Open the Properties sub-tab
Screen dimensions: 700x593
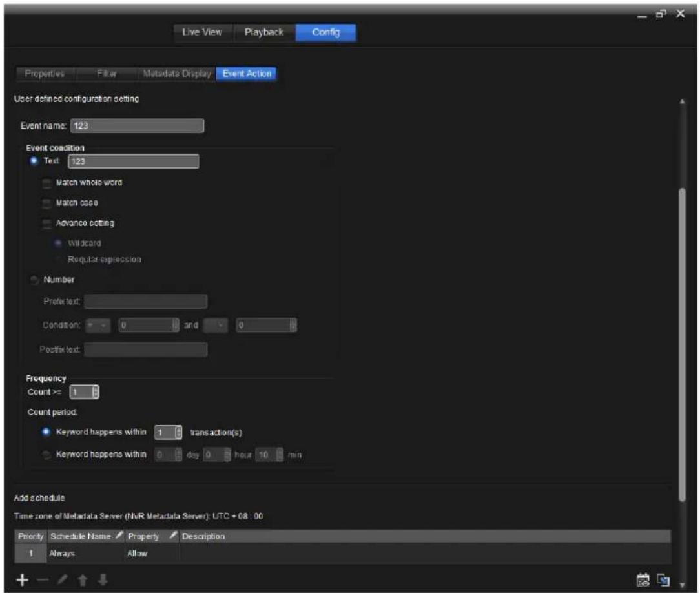(45, 74)
